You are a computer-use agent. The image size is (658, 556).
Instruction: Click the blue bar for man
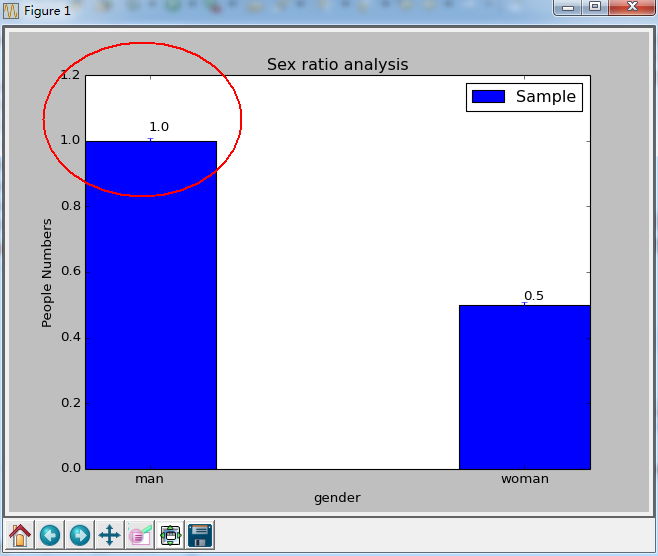[151, 305]
